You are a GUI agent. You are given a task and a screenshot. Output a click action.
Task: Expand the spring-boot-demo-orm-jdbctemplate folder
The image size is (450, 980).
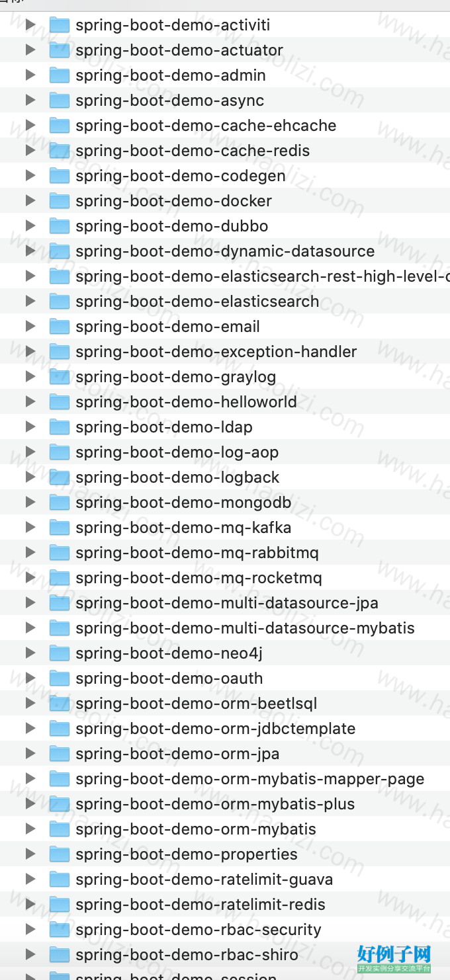[30, 728]
